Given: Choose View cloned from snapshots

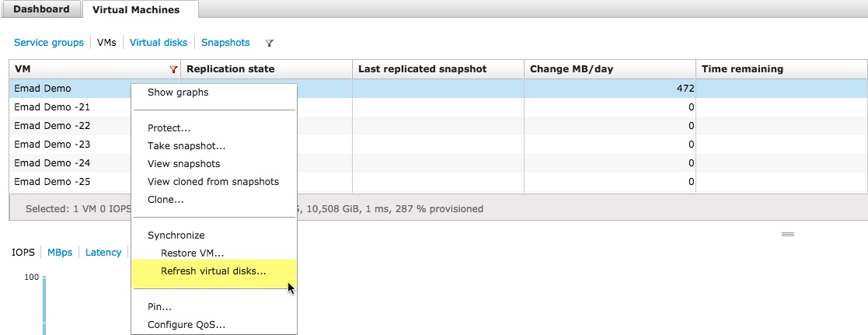Looking at the screenshot, I should pyautogui.click(x=213, y=181).
